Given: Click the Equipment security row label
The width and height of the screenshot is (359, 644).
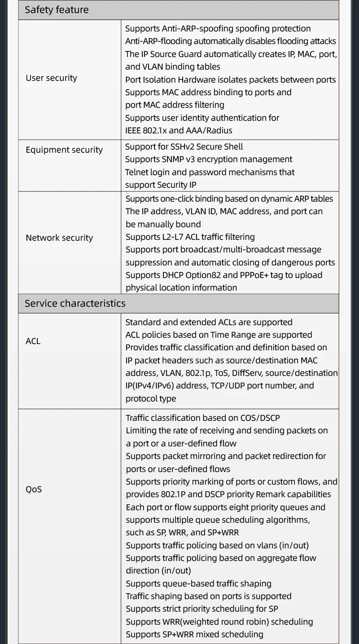Looking at the screenshot, I should 64,150.
